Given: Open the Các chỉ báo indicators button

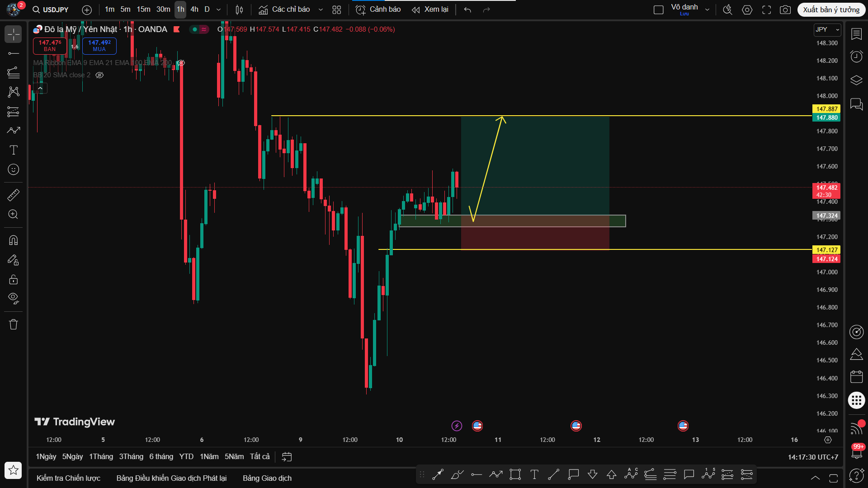Looking at the screenshot, I should coord(284,9).
